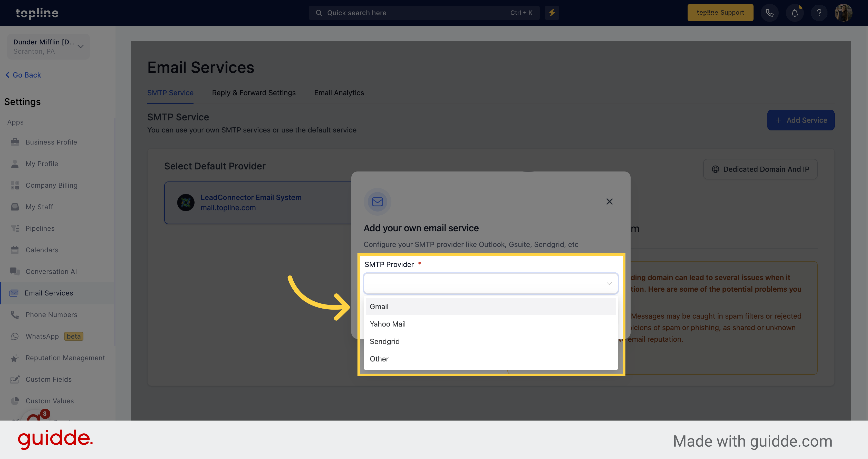Select Gmail from SMTP Provider dropdown
This screenshot has width=868, height=459.
pyautogui.click(x=491, y=306)
